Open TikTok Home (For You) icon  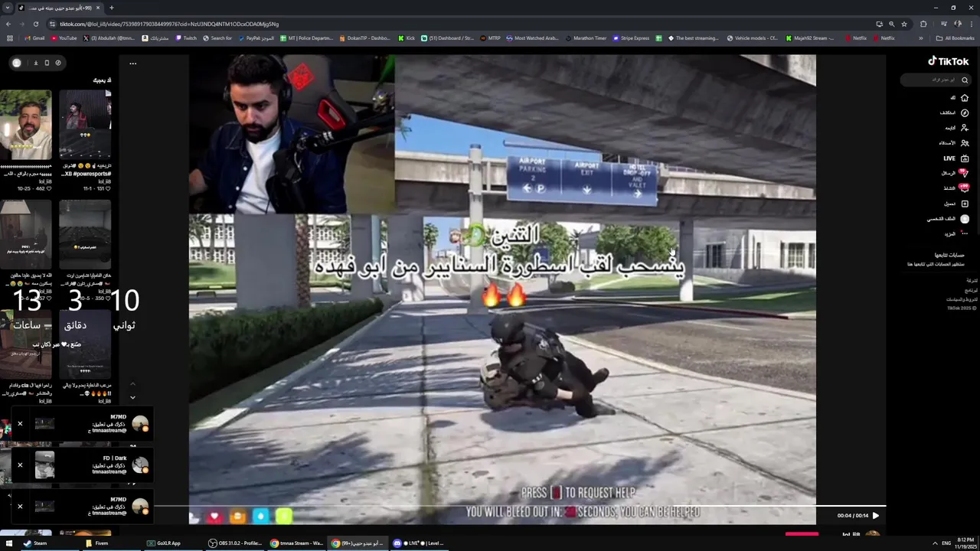pyautogui.click(x=965, y=98)
